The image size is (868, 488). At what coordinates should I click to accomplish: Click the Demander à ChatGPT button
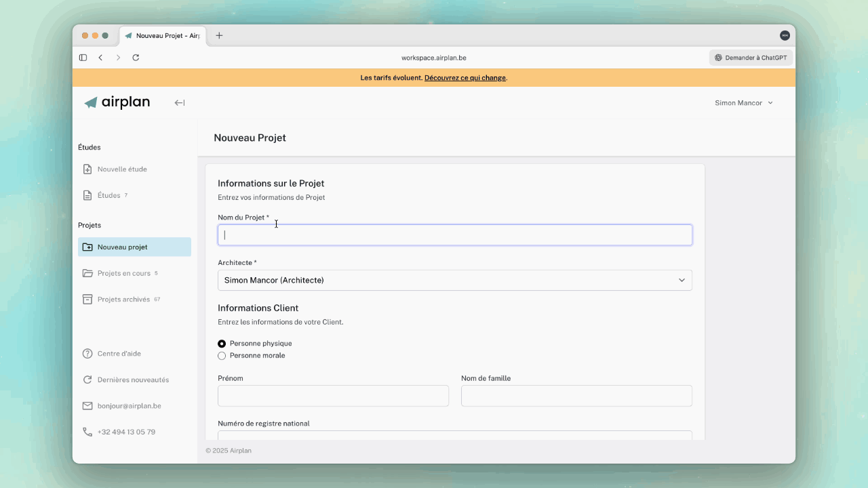click(x=751, y=58)
